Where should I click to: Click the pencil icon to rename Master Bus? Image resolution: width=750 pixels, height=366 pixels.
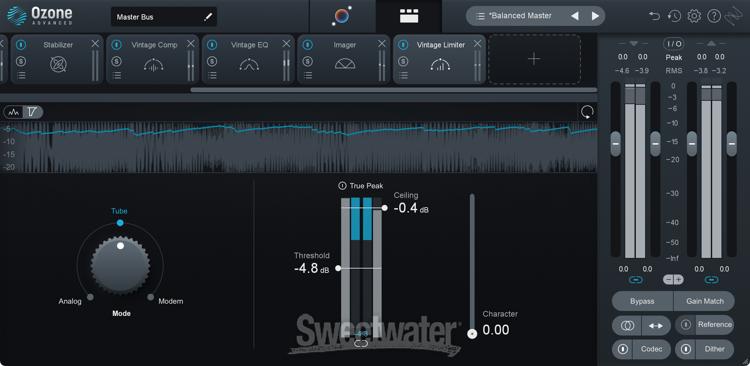[x=208, y=17]
